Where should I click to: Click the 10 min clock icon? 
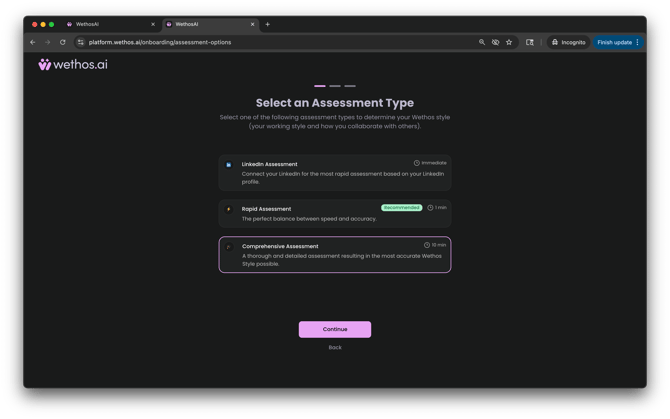point(426,245)
